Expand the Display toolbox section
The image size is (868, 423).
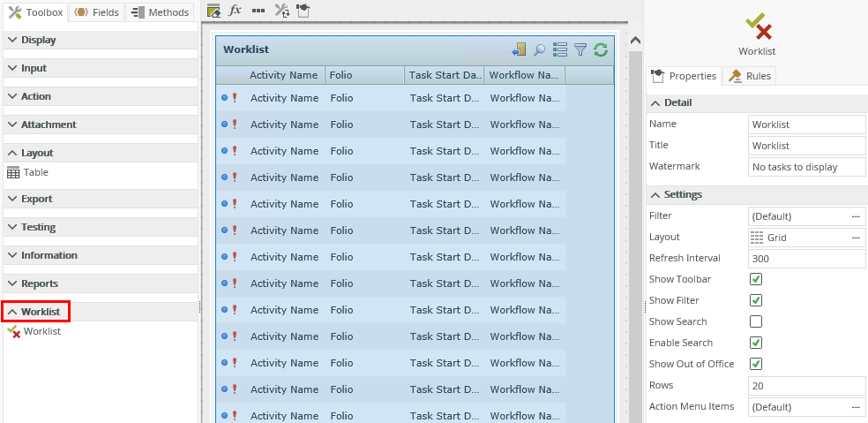coord(12,40)
